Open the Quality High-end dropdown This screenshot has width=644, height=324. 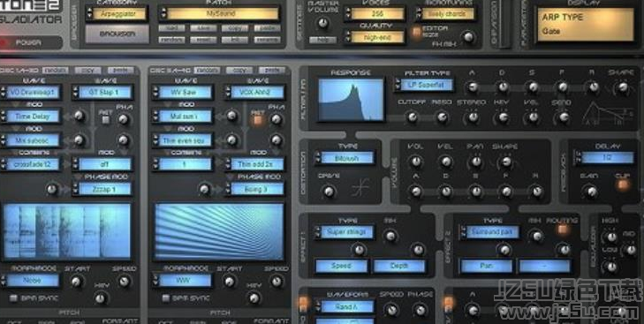pos(375,37)
